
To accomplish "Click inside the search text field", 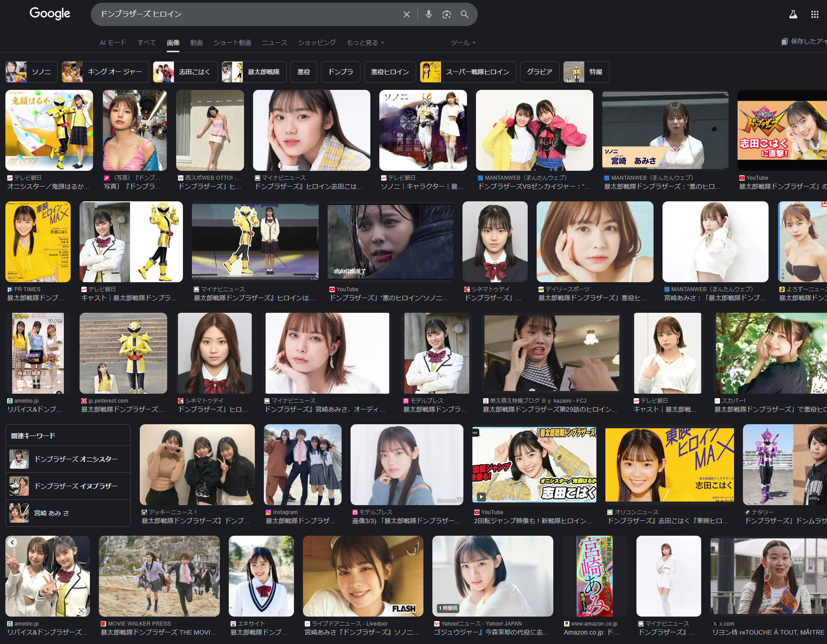I will tap(247, 14).
